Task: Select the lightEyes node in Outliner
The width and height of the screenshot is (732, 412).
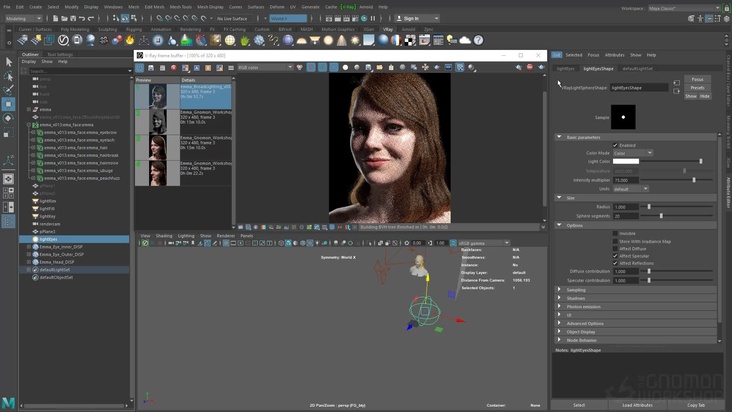Action: point(49,239)
